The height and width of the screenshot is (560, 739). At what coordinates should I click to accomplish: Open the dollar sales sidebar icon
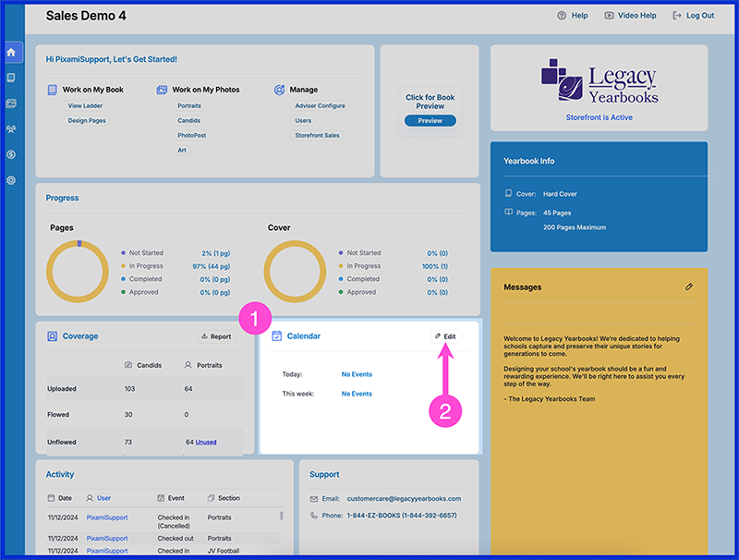tap(11, 154)
